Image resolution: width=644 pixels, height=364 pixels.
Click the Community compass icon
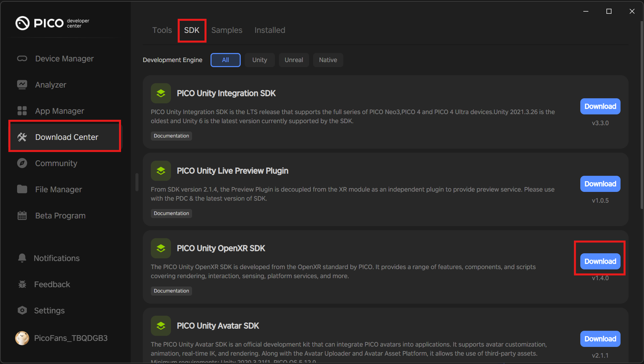coord(22,163)
